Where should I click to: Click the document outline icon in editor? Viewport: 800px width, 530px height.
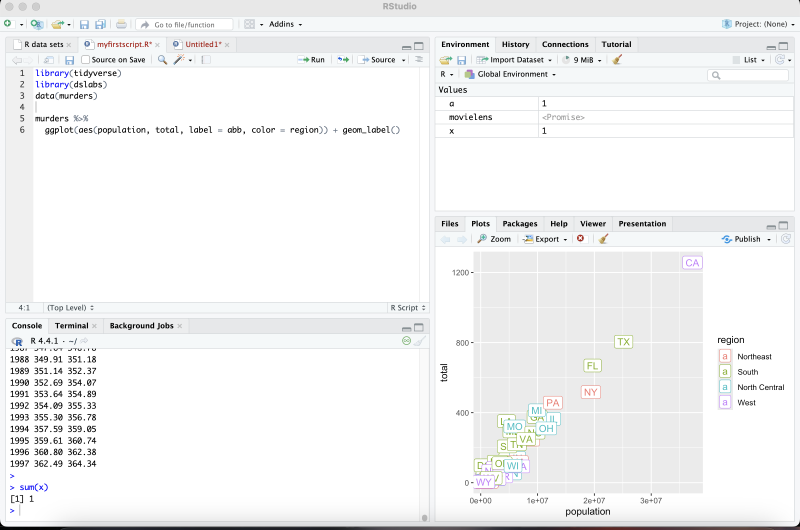[x=419, y=60]
